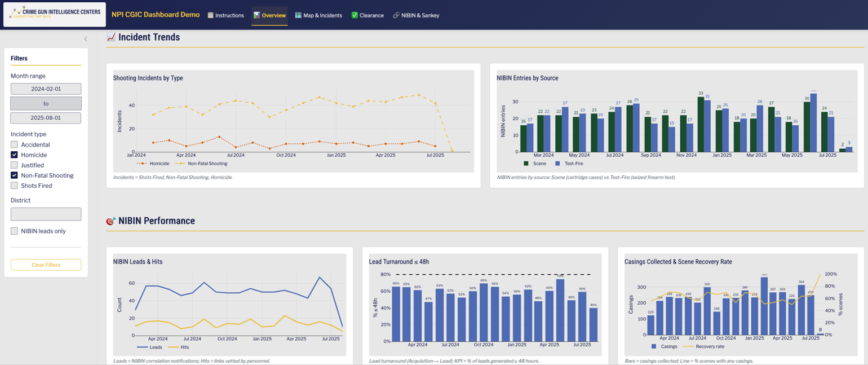This screenshot has height=365, width=868.
Task: Click the Filters panel heading
Action: [19, 58]
